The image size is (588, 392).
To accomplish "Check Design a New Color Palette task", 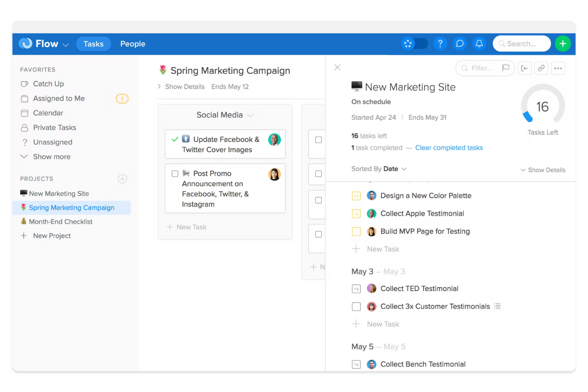I will point(356,196).
